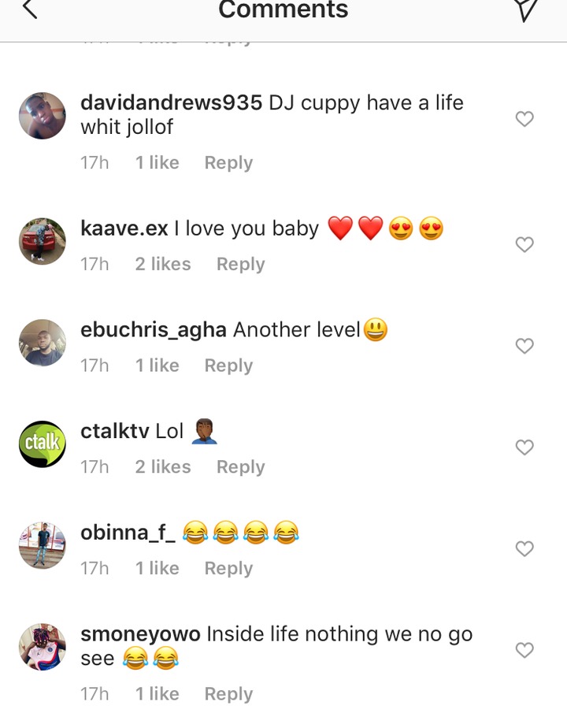Like davidandrews935's comment with the heart
Screen dimensions: 567x728
[524, 119]
